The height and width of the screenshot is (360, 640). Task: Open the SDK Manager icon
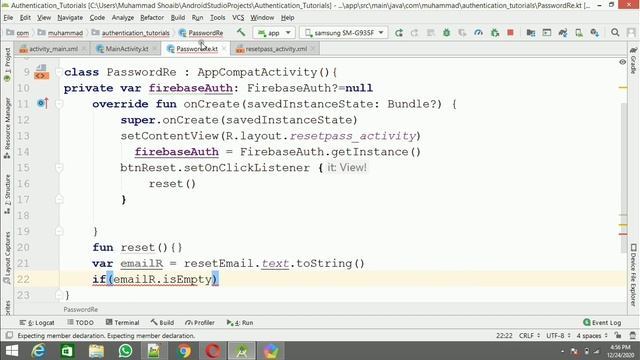coord(595,33)
